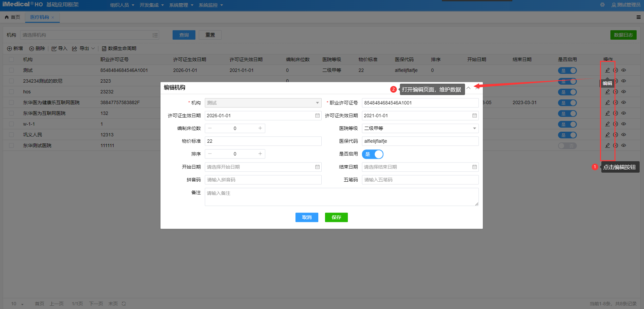Click into the 拼音码 input field

pyautogui.click(x=263, y=180)
